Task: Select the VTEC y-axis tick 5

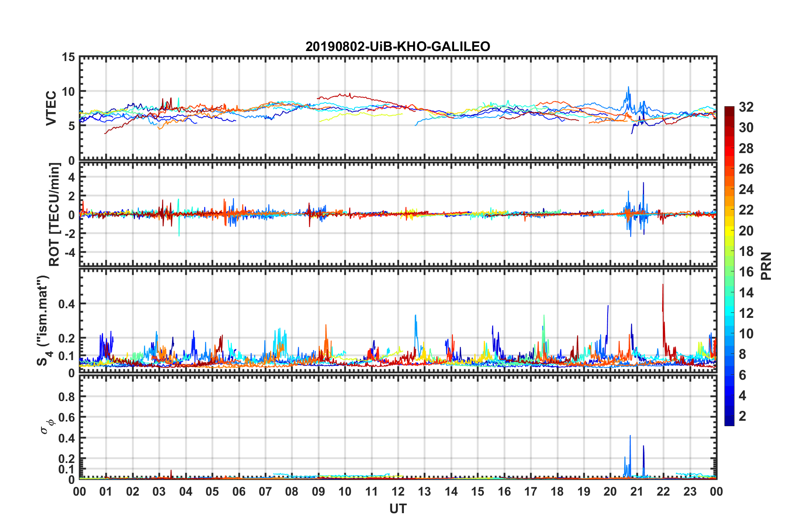Action: point(72,126)
